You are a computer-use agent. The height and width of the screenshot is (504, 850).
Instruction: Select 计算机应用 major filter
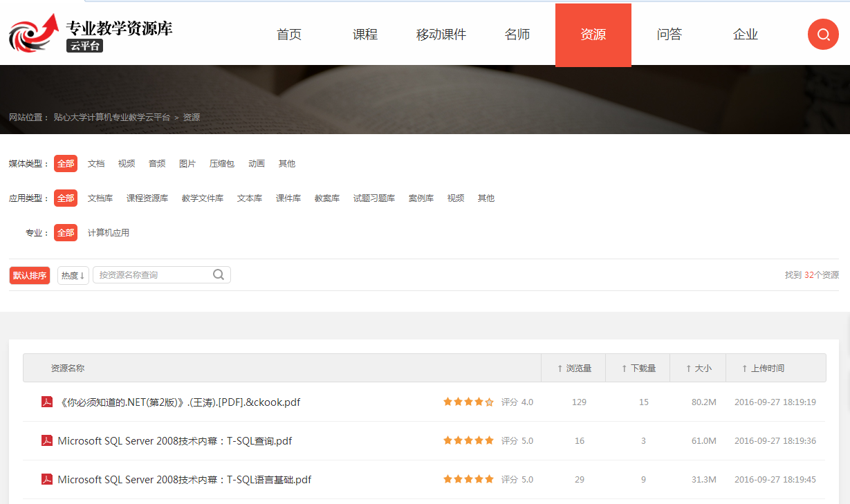coord(109,233)
